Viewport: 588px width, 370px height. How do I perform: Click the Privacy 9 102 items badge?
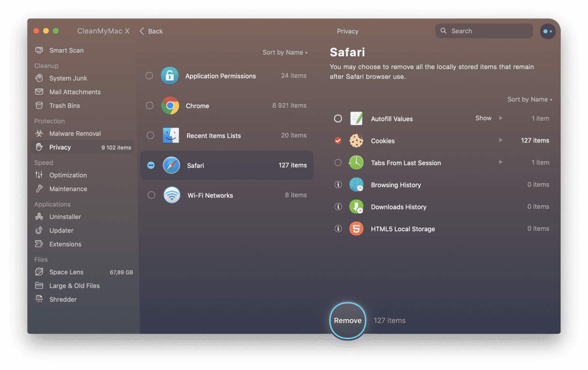116,148
